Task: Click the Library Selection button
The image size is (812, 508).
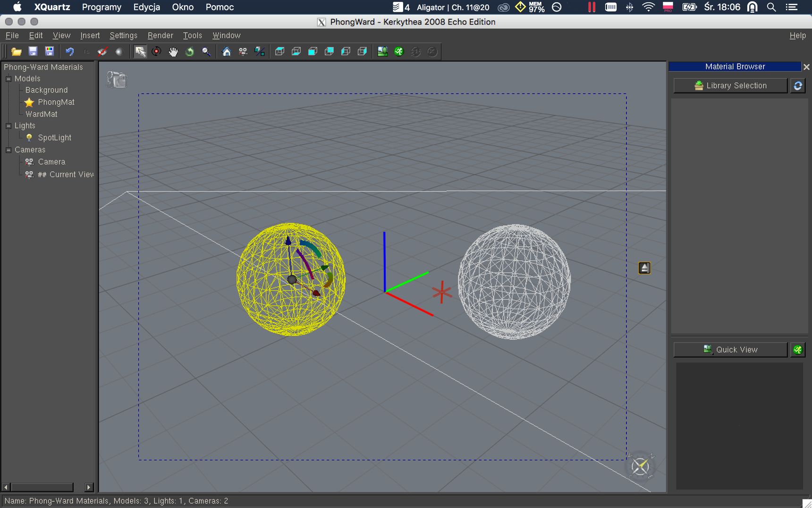Action: (730, 86)
